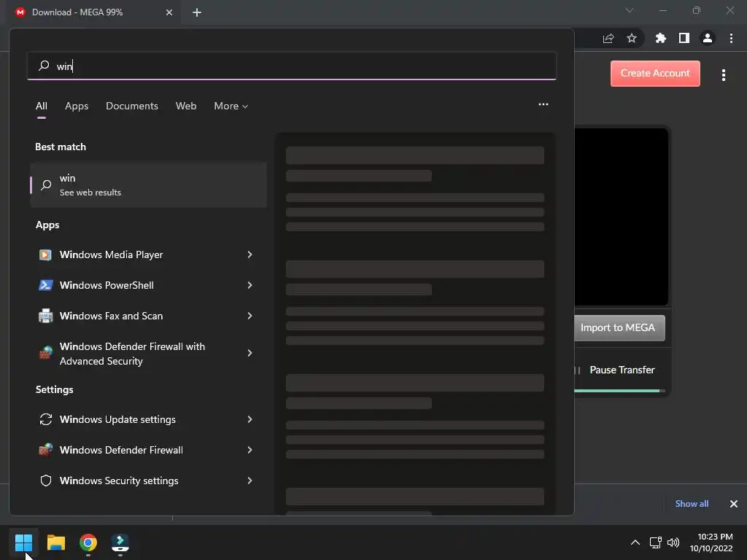Open Windows Media Player app result
The image size is (747, 560).
(x=147, y=254)
